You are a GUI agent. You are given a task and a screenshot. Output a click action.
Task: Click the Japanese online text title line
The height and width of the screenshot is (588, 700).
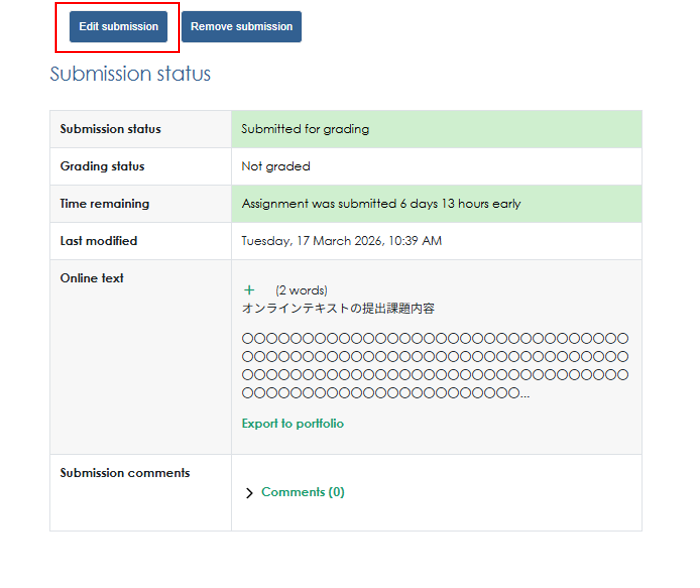click(338, 308)
